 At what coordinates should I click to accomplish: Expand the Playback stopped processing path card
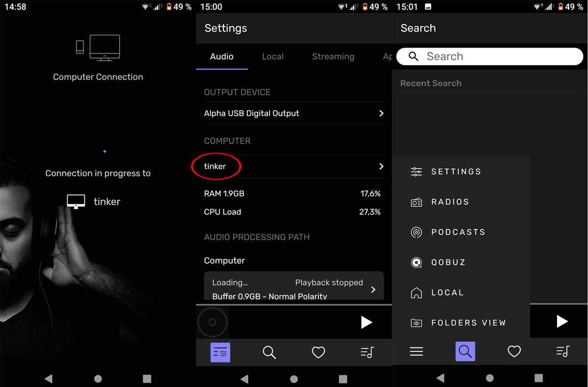(x=373, y=289)
